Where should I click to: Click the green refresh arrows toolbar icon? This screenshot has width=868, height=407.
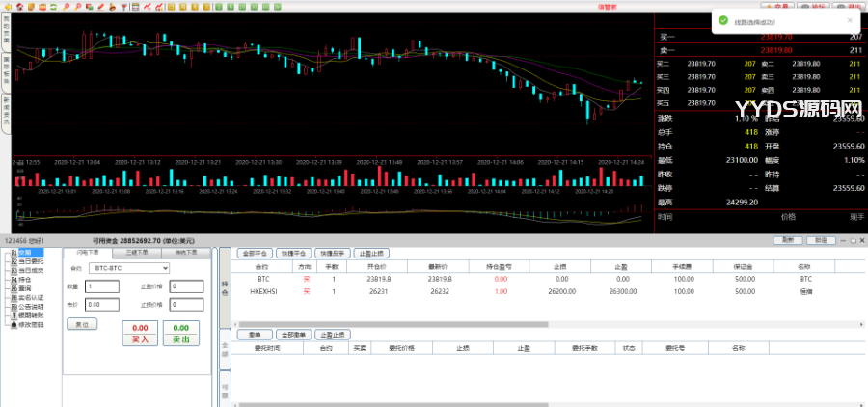[x=53, y=6]
